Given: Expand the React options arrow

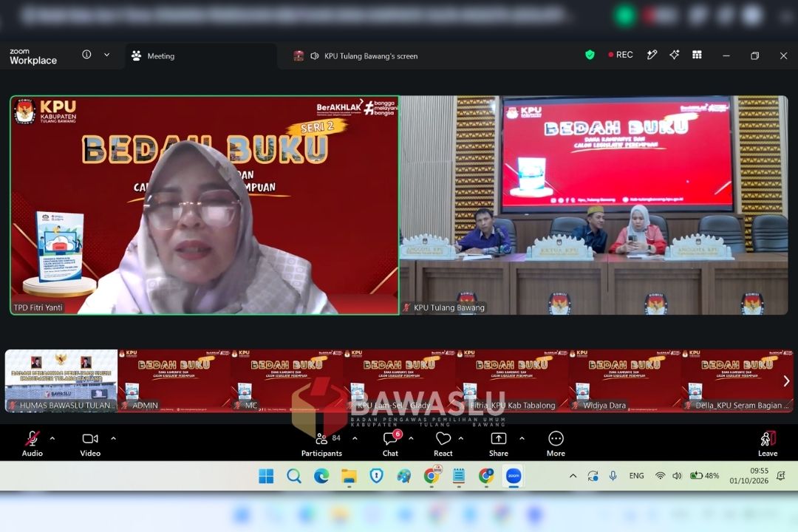Looking at the screenshot, I should [460, 438].
